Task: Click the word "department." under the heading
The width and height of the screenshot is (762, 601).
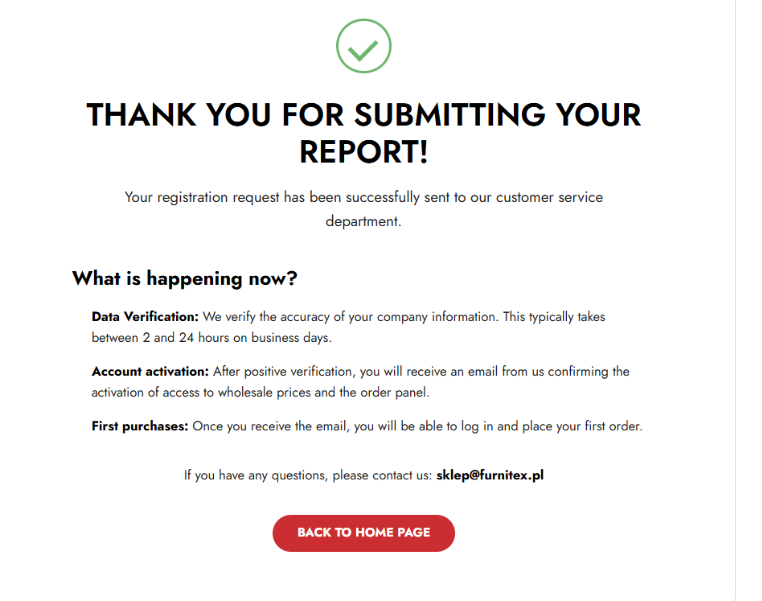Action: [364, 221]
